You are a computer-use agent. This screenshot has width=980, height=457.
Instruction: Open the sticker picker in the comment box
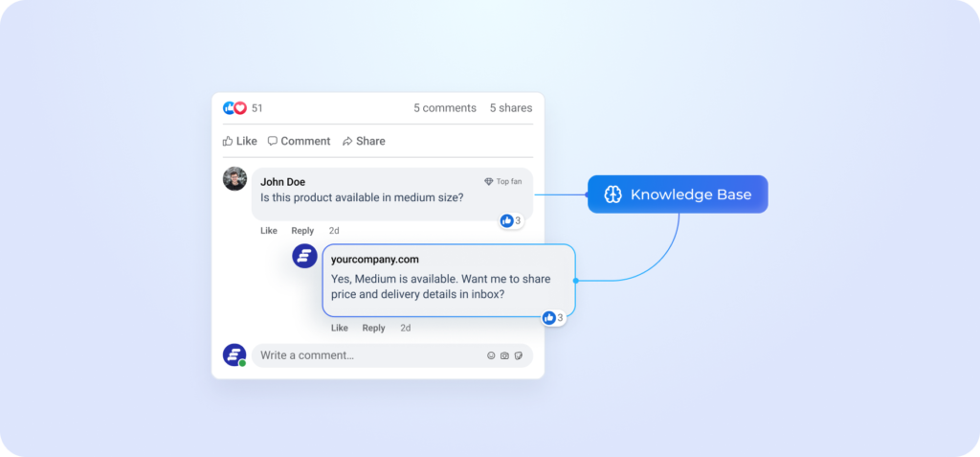tap(518, 355)
